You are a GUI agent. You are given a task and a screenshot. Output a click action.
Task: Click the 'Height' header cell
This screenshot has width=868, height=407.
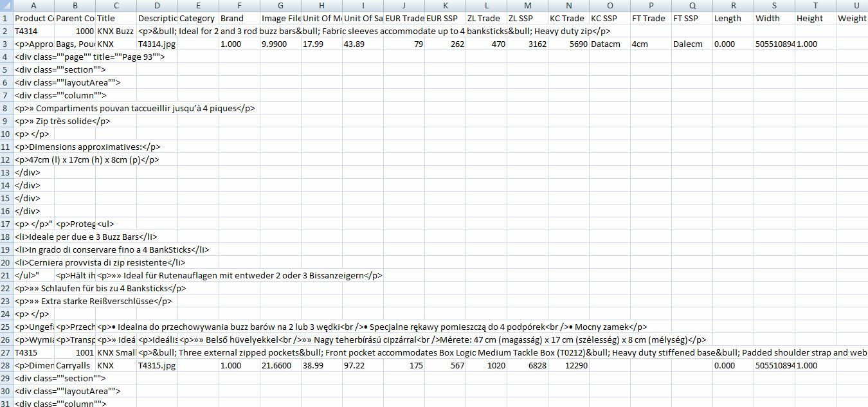pyautogui.click(x=815, y=18)
